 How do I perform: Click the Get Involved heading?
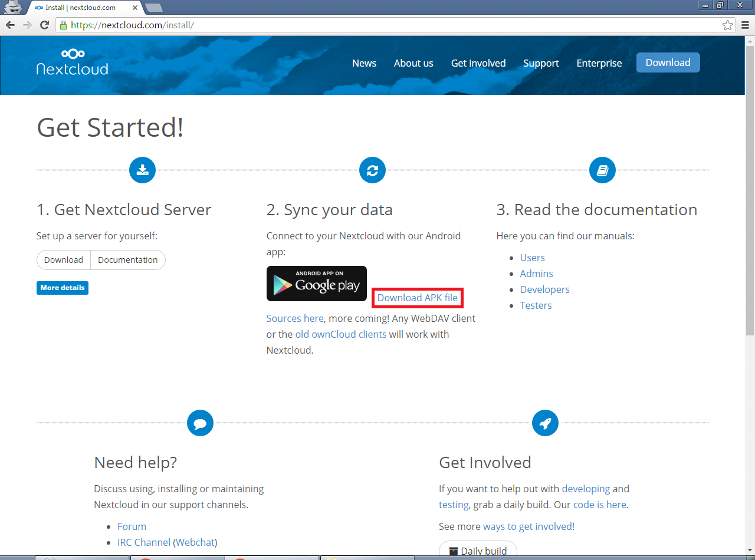(485, 463)
